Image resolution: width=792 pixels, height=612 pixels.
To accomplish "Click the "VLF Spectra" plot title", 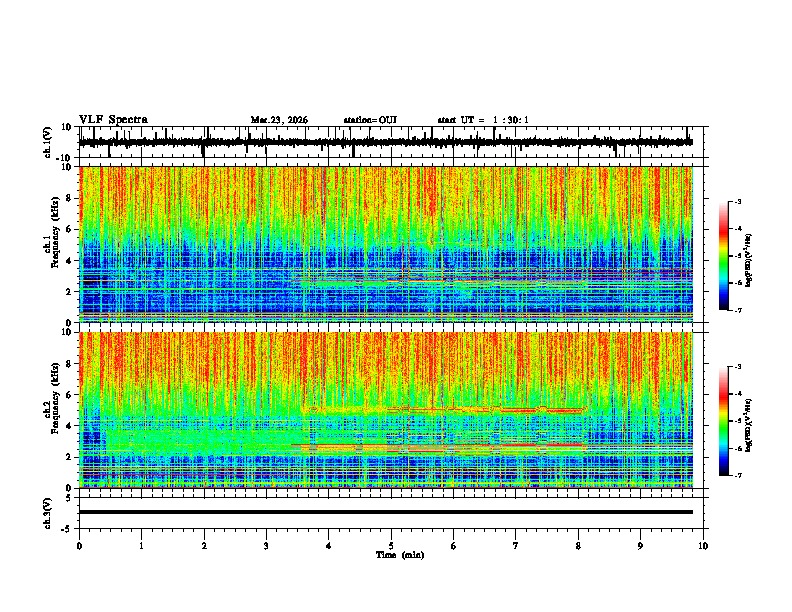I will pyautogui.click(x=113, y=120).
